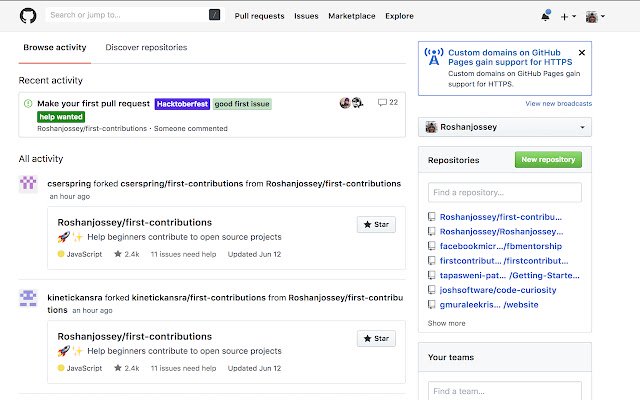Screen dimensions: 640x400
Task: Open Issues in top navigation
Action: (306, 16)
